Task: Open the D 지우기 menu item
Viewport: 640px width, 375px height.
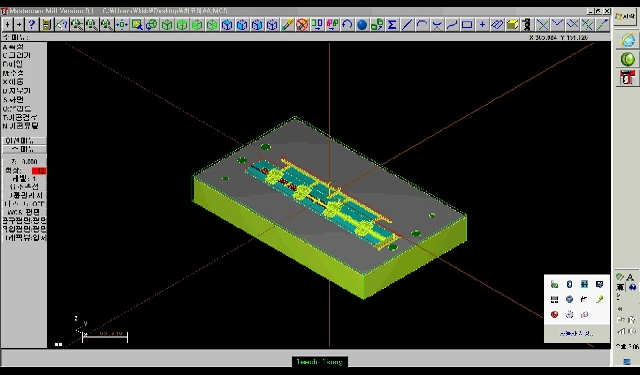Action: pyautogui.click(x=17, y=91)
